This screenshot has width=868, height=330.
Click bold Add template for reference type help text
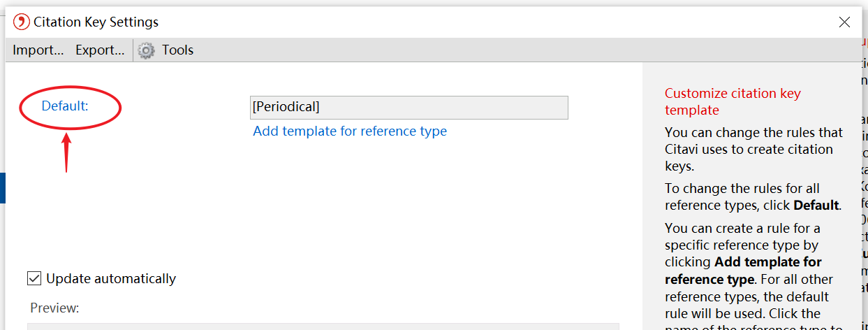pyautogui.click(x=743, y=271)
